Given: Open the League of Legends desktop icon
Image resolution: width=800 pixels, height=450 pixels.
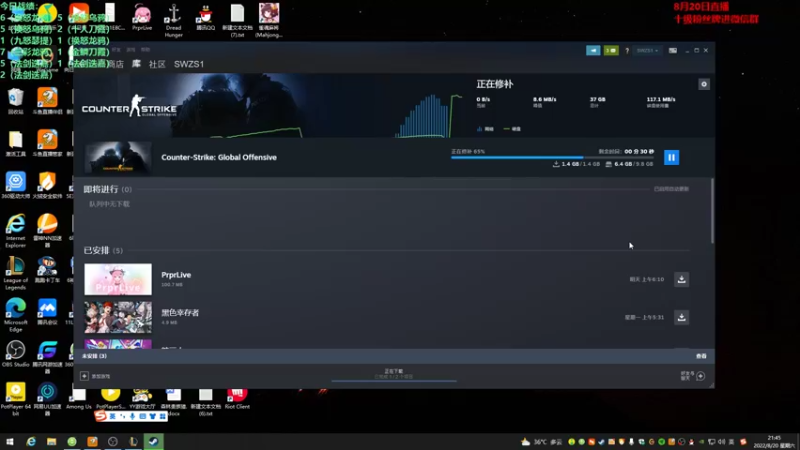Looking at the screenshot, I should coord(16,273).
